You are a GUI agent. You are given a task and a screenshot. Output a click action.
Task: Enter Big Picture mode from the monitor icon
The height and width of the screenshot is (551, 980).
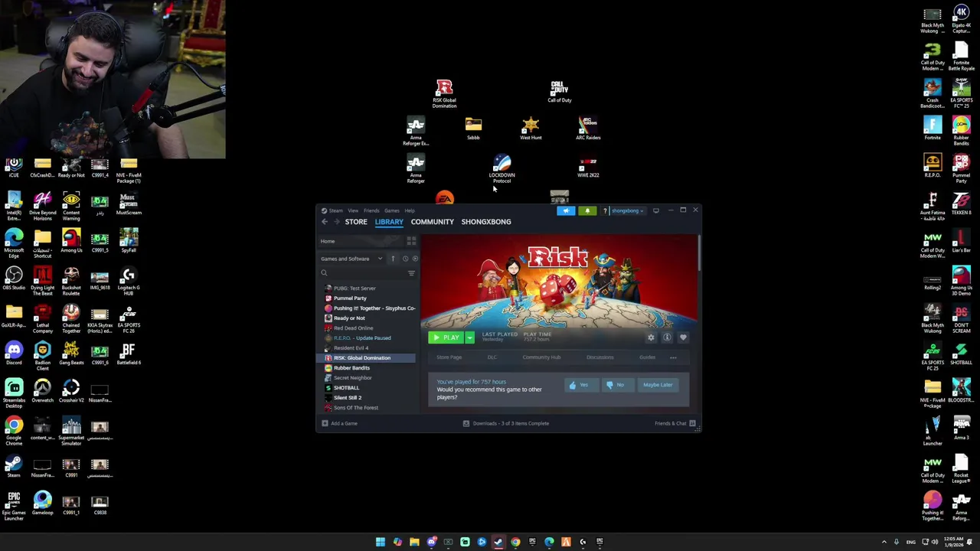point(656,210)
